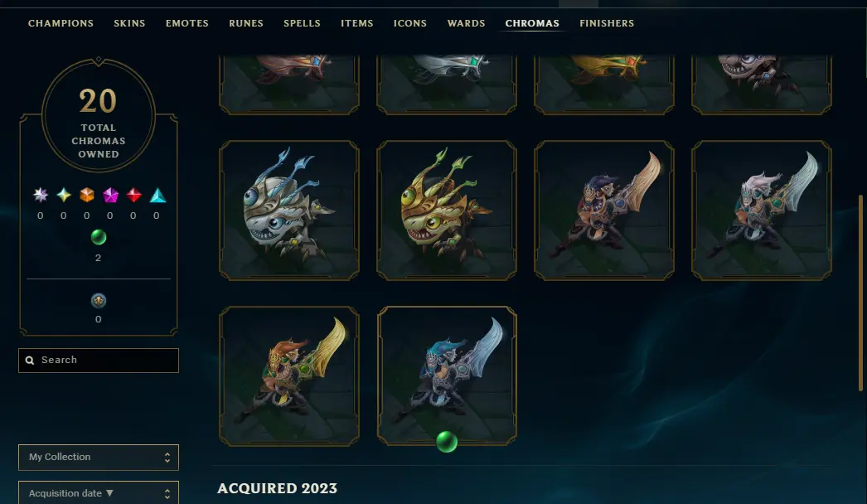Click the white pearl chroma gem icon
This screenshot has width=867, height=504.
[x=41, y=195]
